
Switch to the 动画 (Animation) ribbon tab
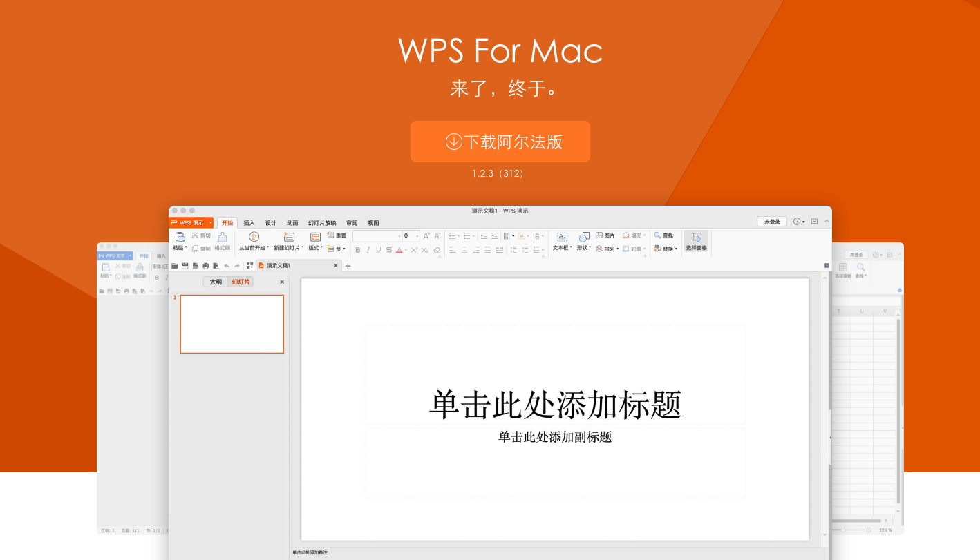pos(292,223)
